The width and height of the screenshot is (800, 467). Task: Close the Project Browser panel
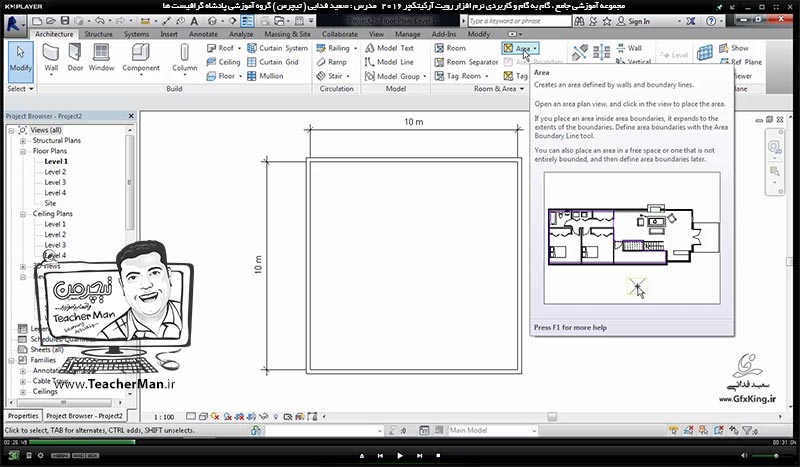131,116
